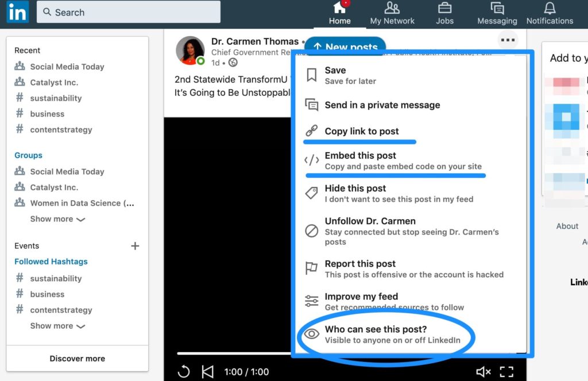Toggle video fullscreen icon
The width and height of the screenshot is (588, 381).
506,372
